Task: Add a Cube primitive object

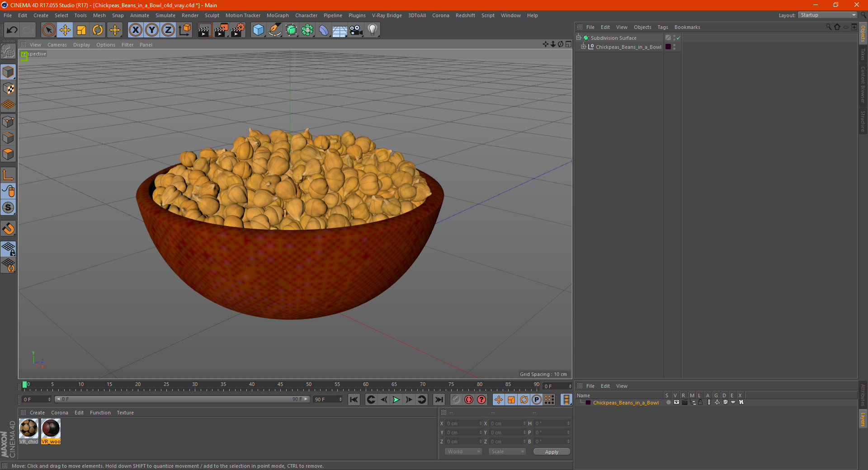Action: tap(258, 30)
